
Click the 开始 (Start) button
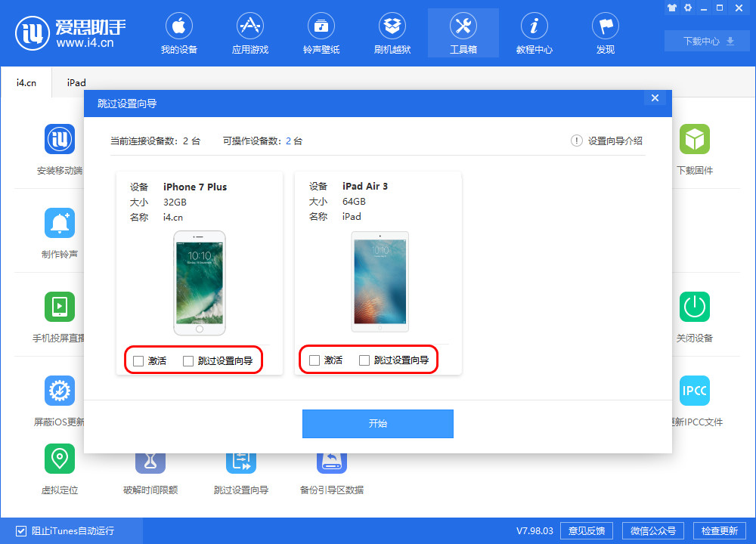(x=377, y=423)
